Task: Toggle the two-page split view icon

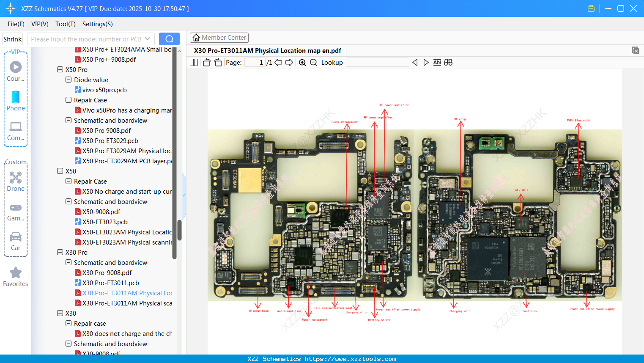Action: 194,63
